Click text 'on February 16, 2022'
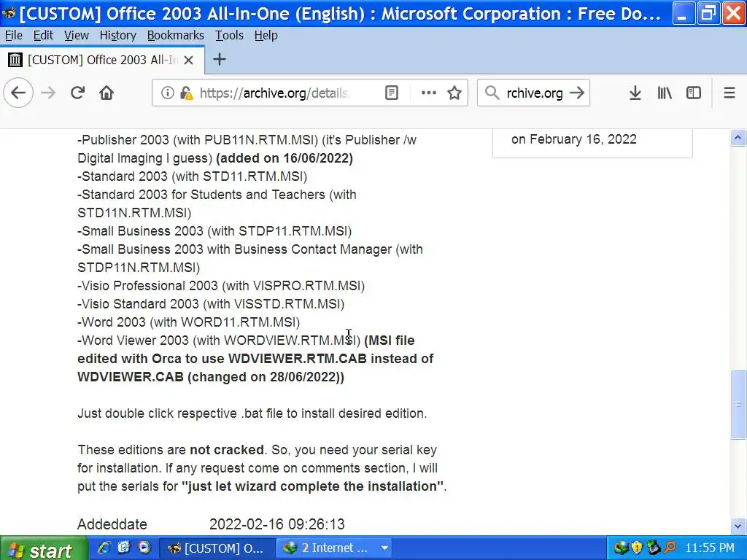This screenshot has width=747, height=560. pos(573,139)
